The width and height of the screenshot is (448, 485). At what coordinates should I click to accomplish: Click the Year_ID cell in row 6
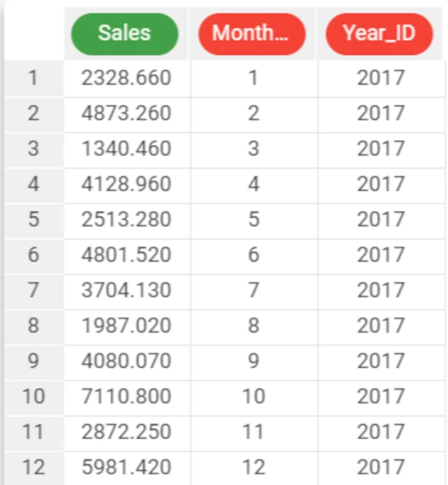point(381,255)
